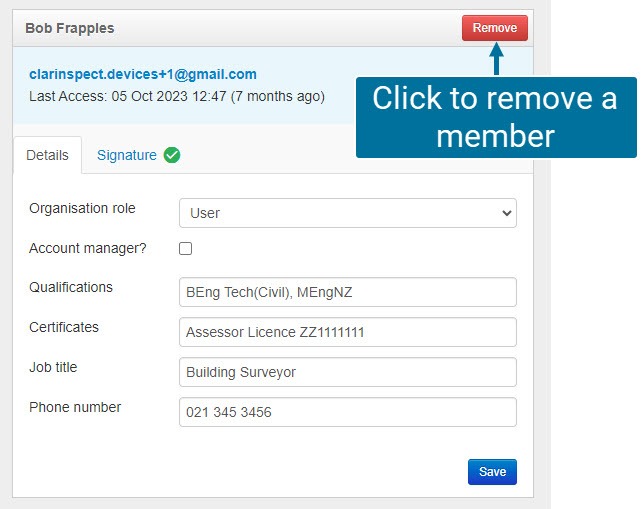Click the 'Organisation role' label text
644x509 pixels.
(x=82, y=208)
